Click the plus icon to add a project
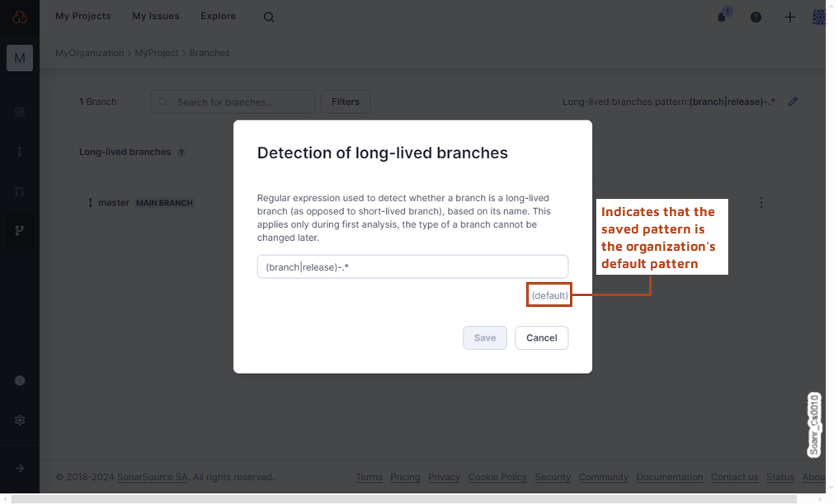 [x=789, y=16]
